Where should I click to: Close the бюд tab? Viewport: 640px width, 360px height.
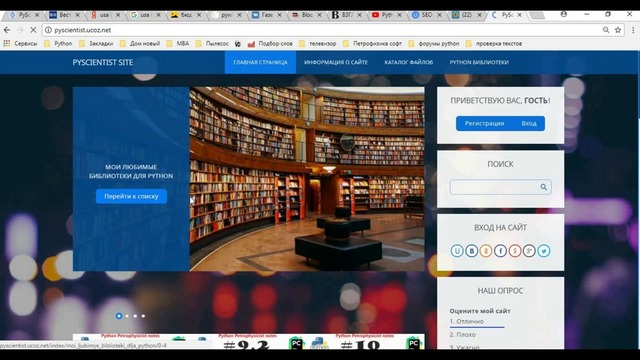click(199, 15)
